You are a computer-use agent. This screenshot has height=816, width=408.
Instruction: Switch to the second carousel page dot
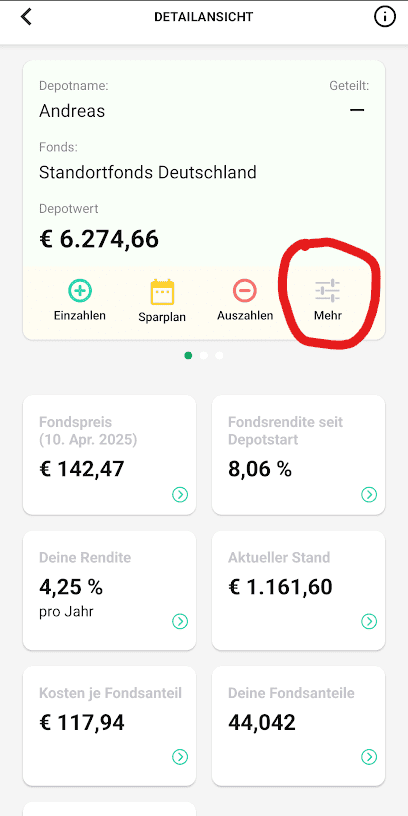point(204,355)
